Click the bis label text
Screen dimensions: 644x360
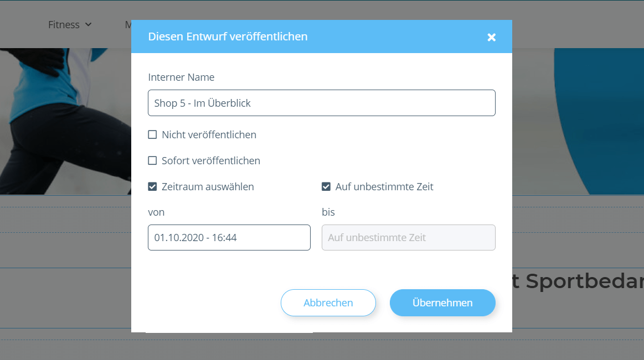tap(328, 212)
